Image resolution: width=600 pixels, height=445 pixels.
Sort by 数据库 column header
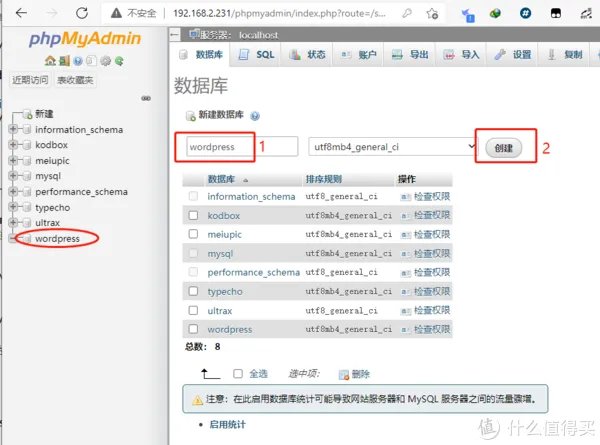(221, 179)
